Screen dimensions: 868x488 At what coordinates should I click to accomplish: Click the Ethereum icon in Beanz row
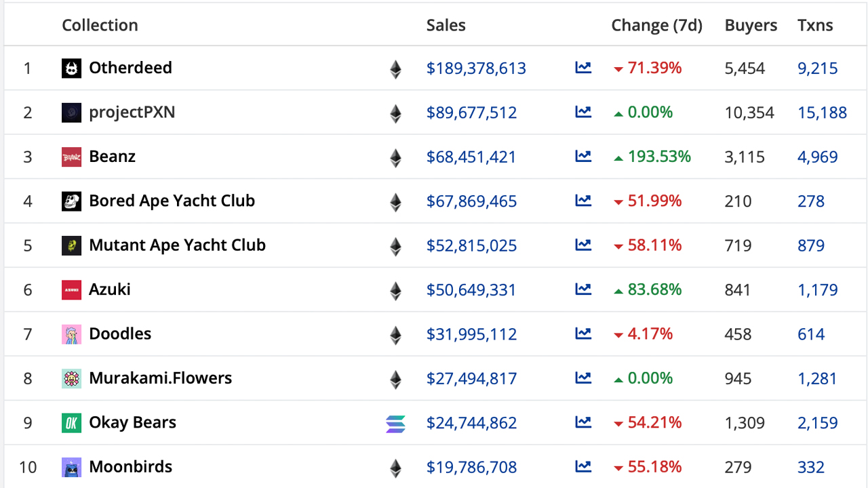click(395, 158)
